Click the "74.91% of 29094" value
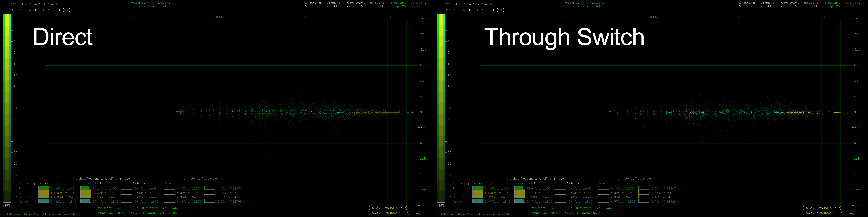This screenshot has width=868, height=217. (x=539, y=189)
